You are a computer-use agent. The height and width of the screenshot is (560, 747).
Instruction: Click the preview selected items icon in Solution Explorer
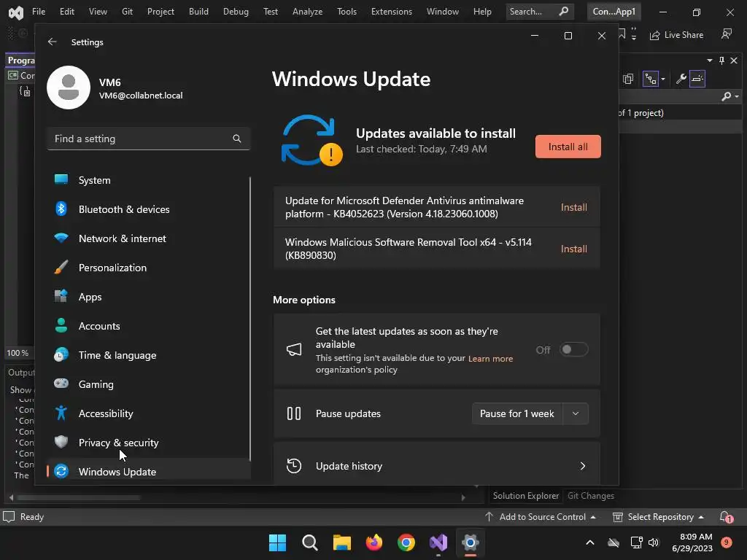pos(697,79)
